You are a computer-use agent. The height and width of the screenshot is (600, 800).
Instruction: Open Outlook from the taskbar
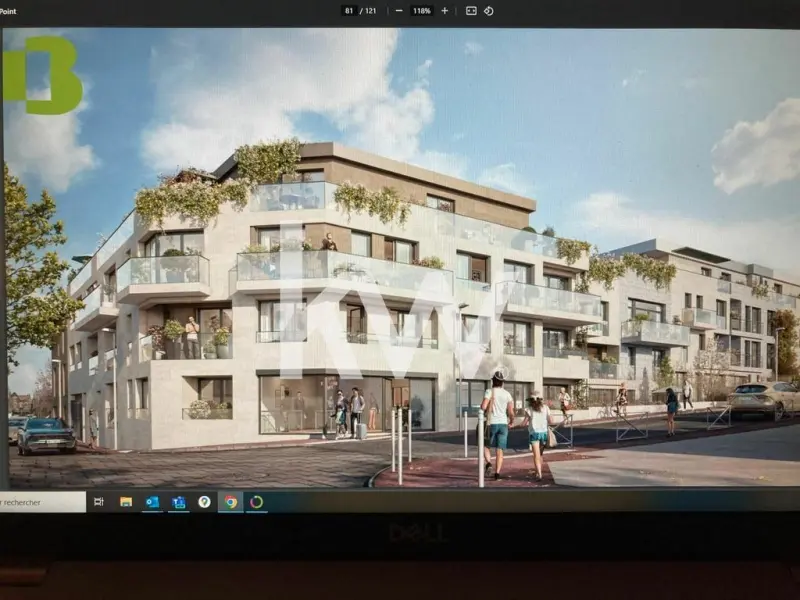[x=152, y=501]
